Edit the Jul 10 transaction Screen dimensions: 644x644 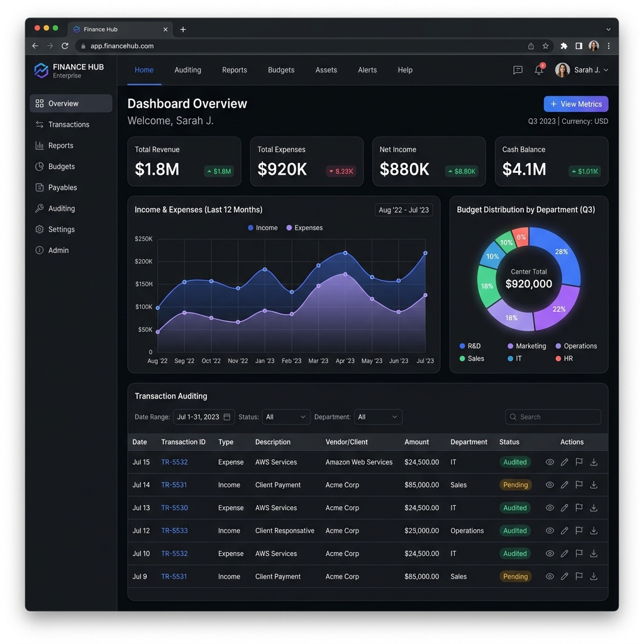tap(564, 553)
